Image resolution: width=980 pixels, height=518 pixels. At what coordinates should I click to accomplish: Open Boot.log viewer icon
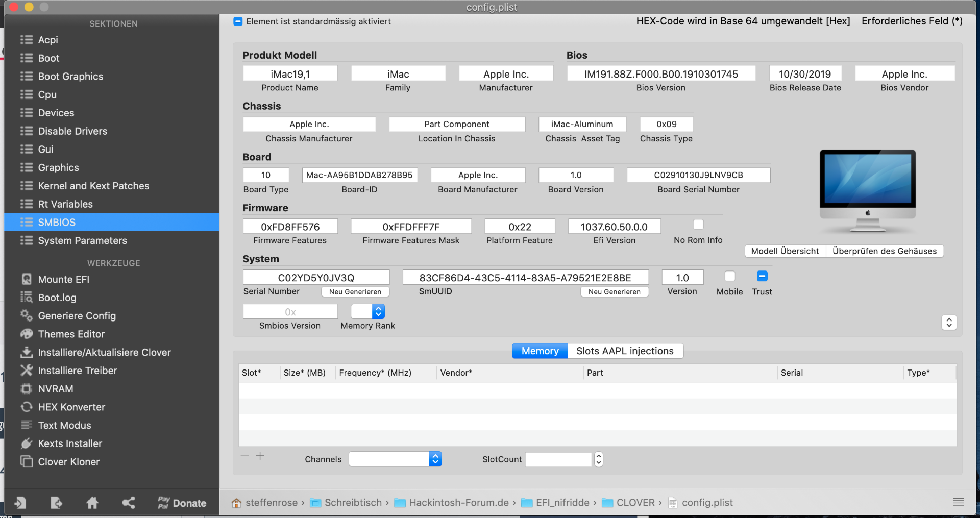[x=27, y=298]
